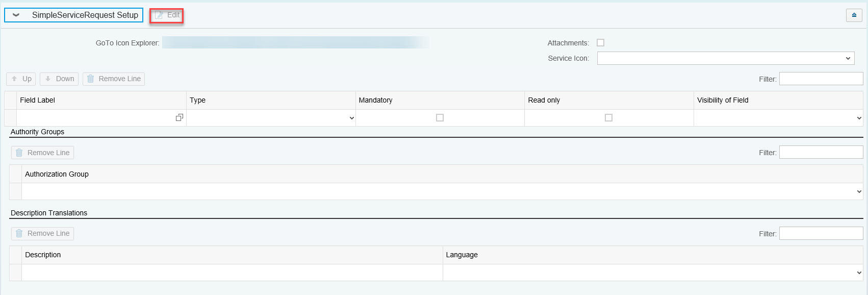Click the Filter field above Field Label table
This screenshot has width=868, height=295.
tap(821, 79)
